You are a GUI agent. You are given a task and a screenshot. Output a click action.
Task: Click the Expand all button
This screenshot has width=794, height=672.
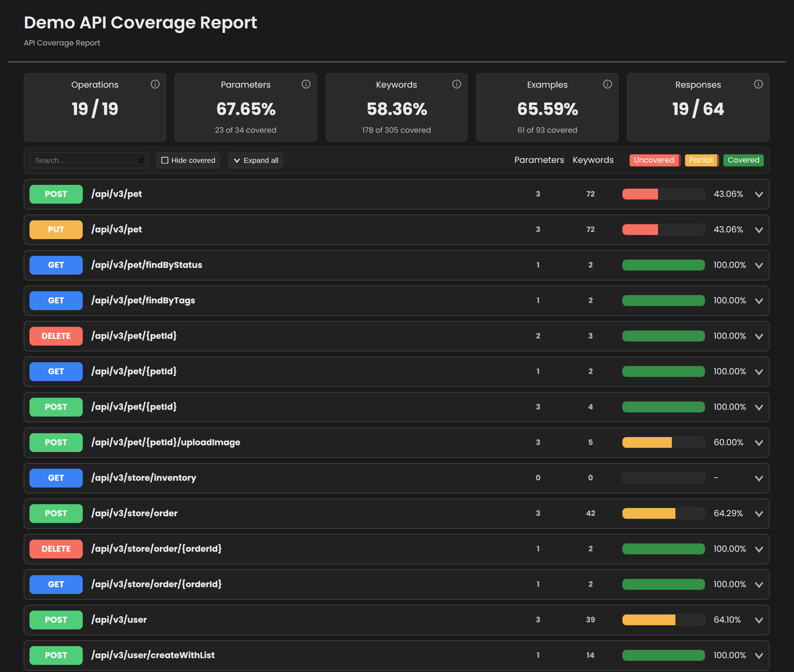tap(255, 160)
